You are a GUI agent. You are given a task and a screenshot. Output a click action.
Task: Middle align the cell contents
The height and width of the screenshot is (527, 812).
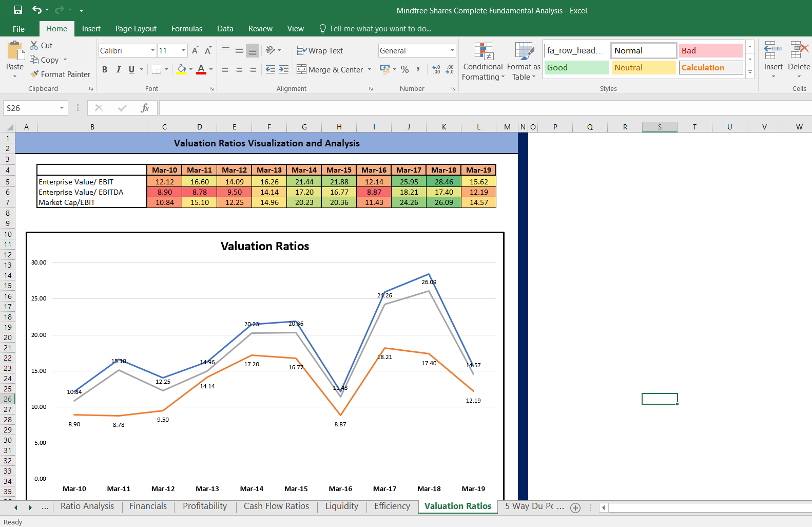pyautogui.click(x=239, y=50)
